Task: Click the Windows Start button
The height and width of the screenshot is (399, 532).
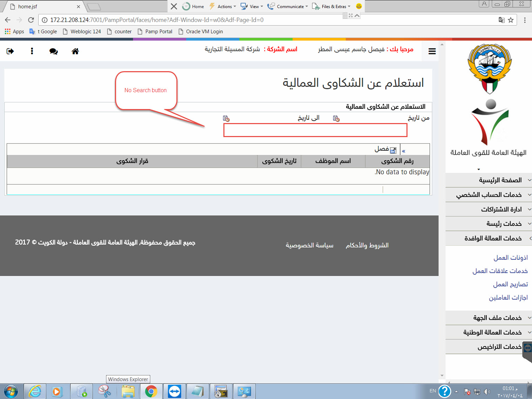Action: coord(11,391)
